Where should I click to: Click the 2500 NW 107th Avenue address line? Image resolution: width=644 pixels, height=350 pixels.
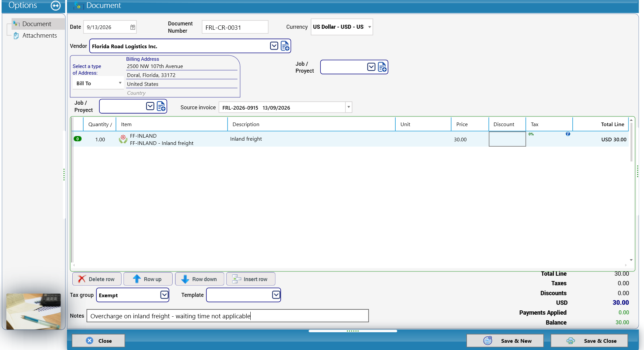[x=182, y=66]
